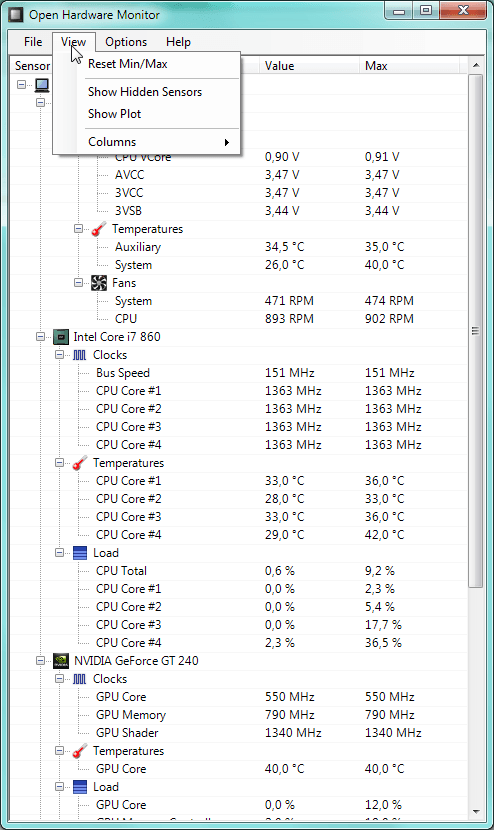The image size is (494, 830).
Task: Open the Help menu
Action: [178, 42]
